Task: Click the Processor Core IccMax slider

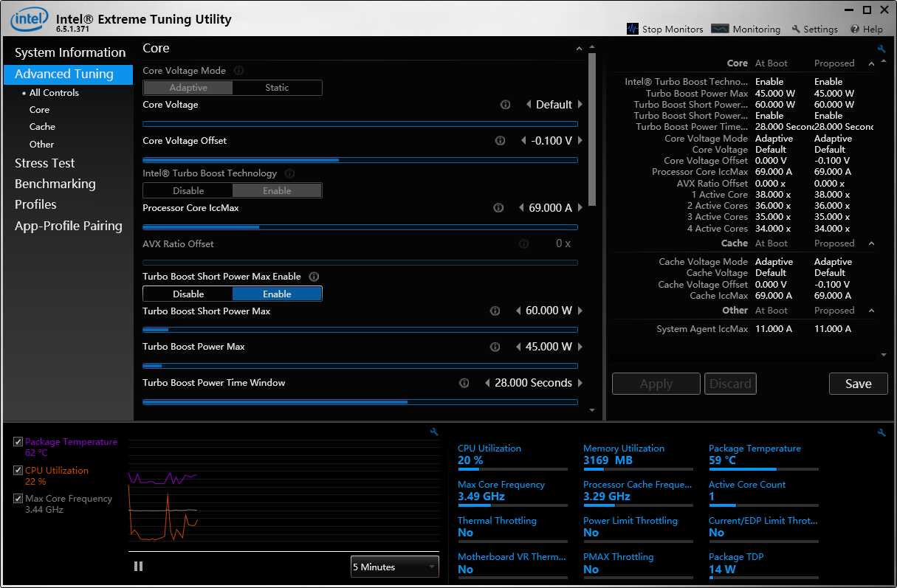Action: (x=360, y=227)
